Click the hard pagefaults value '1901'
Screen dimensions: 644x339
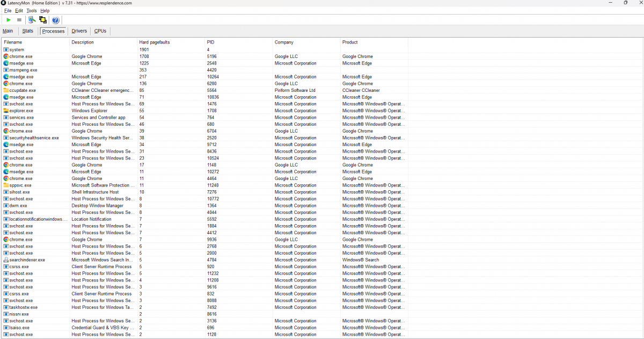pos(144,49)
